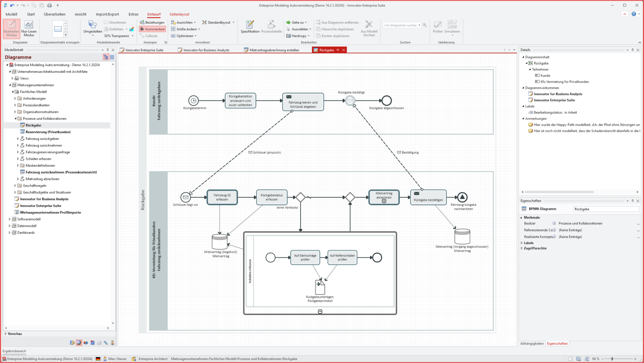Click the Spezifikation icon in the ribbon
This screenshot has height=363, width=644.
(x=250, y=25)
